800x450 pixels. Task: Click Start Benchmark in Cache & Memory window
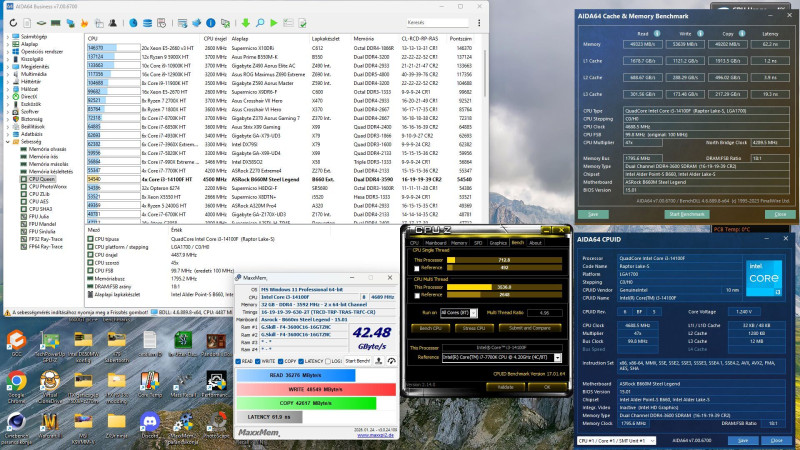tap(687, 214)
